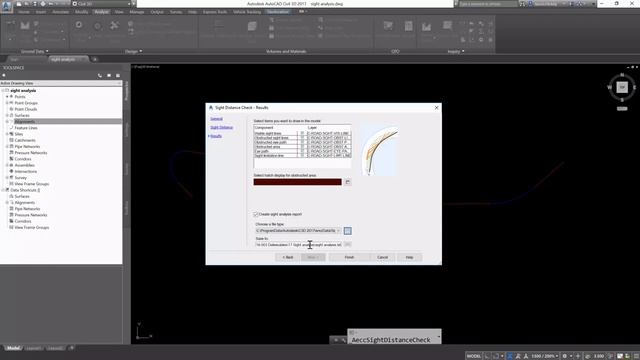Toggle the Eye path checkbox
The image size is (640, 360).
coord(302,151)
